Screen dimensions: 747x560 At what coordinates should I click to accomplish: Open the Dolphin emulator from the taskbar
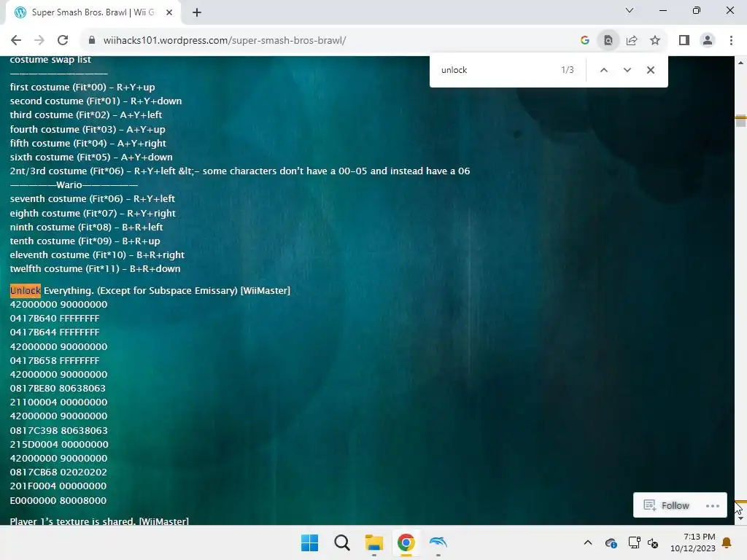(x=438, y=542)
